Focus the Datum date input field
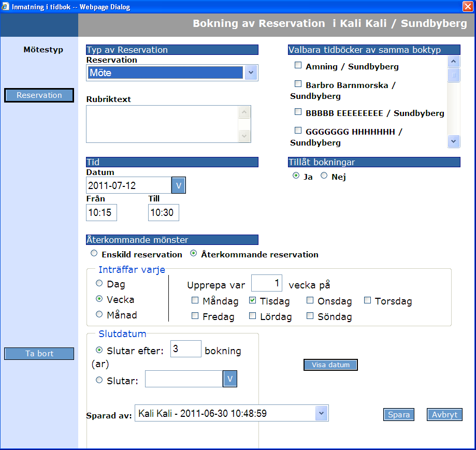This screenshot has height=450, width=476. [x=129, y=185]
